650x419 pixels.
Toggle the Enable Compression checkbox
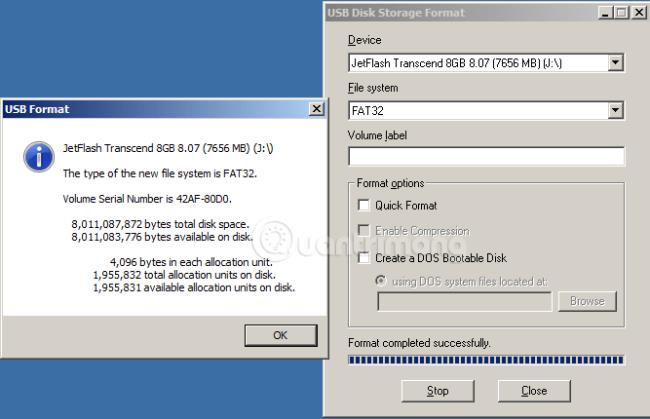(363, 231)
